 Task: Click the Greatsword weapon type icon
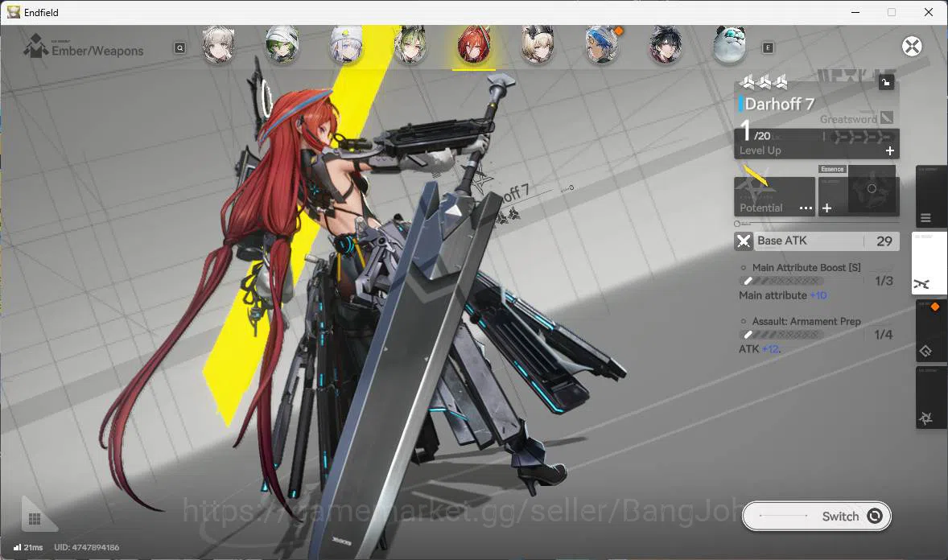[886, 117]
